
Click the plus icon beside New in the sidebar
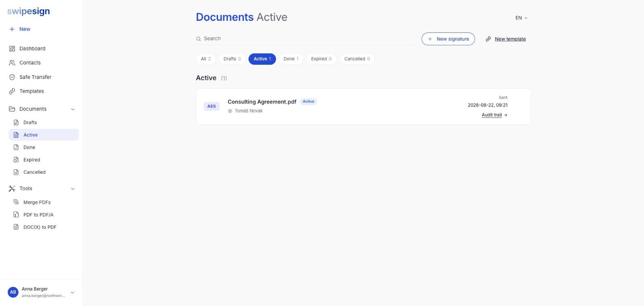[12, 29]
